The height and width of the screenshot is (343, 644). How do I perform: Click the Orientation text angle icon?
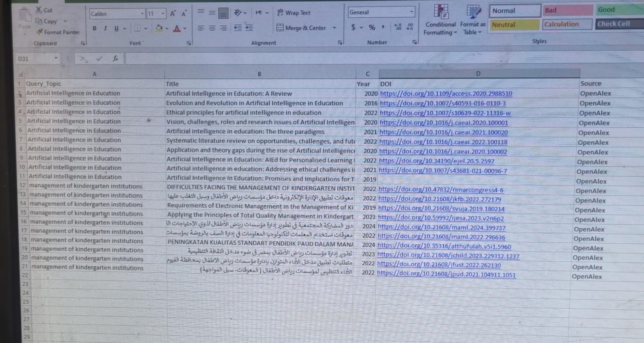point(238,13)
